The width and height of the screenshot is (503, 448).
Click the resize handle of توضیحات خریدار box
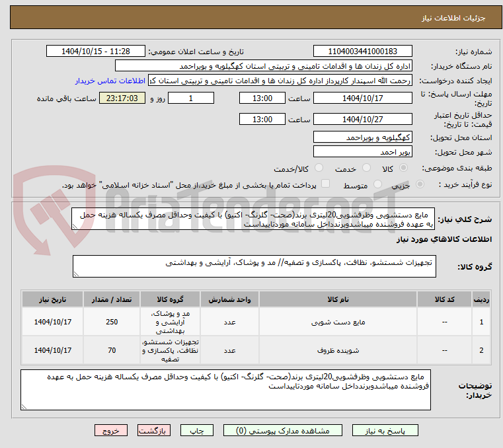click(24, 407)
